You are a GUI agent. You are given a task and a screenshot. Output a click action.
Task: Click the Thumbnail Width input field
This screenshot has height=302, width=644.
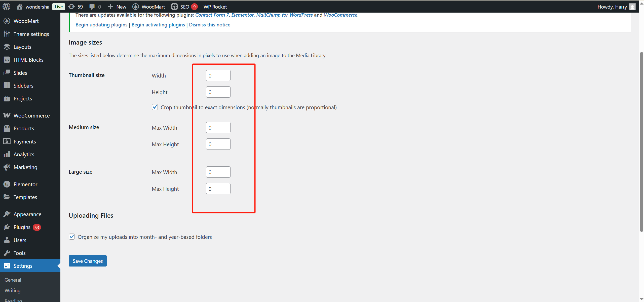[218, 75]
